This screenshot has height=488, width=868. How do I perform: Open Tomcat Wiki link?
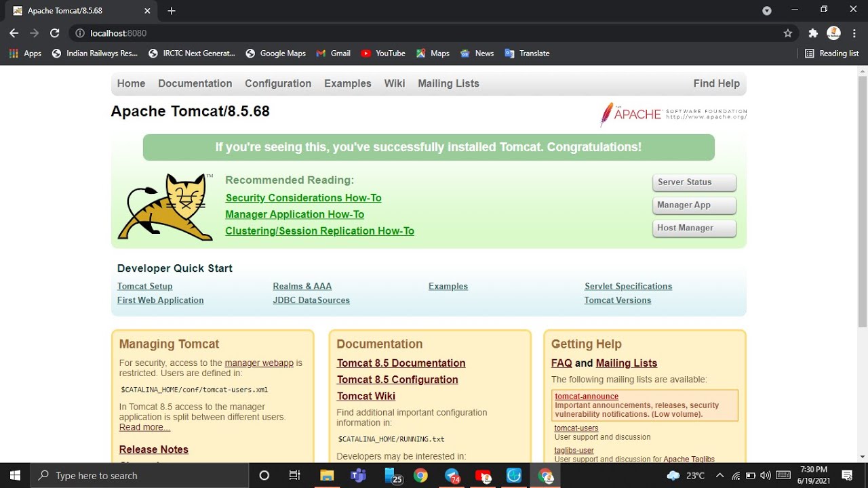366,396
